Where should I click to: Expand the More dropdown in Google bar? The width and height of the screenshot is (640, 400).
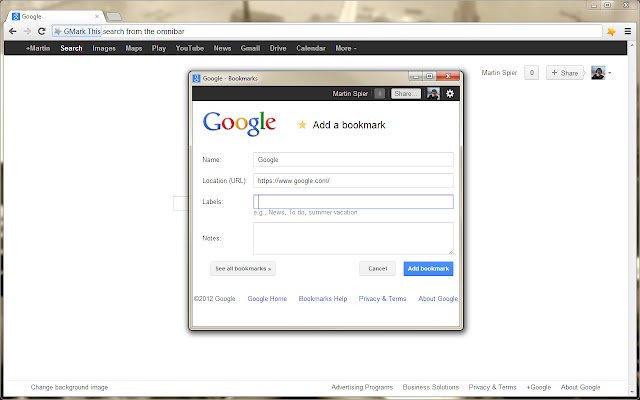pos(346,48)
